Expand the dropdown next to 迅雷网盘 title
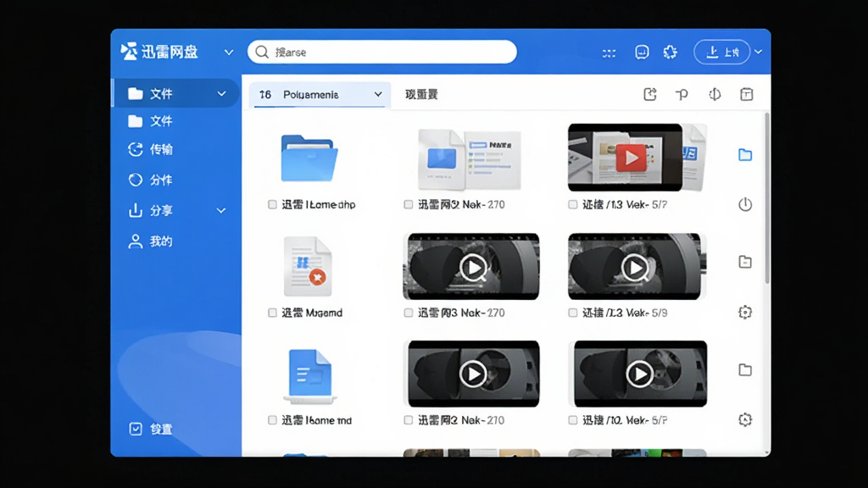The image size is (868, 488). coord(229,52)
